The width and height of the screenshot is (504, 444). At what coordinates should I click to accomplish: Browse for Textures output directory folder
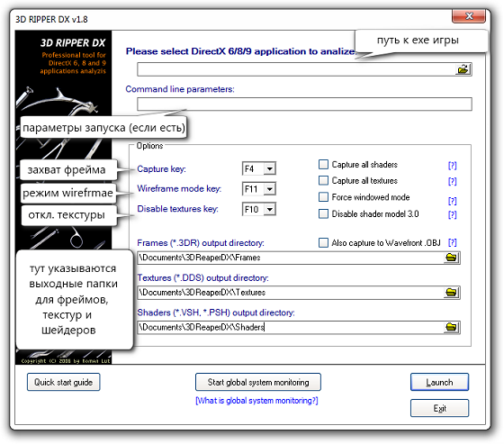pos(451,292)
